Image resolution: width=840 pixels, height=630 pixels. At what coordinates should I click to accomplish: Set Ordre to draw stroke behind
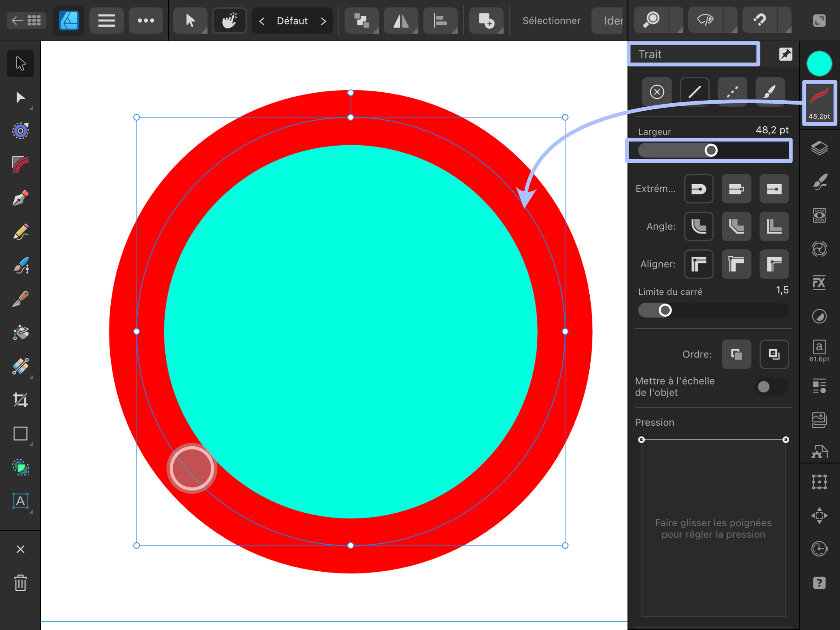736,354
